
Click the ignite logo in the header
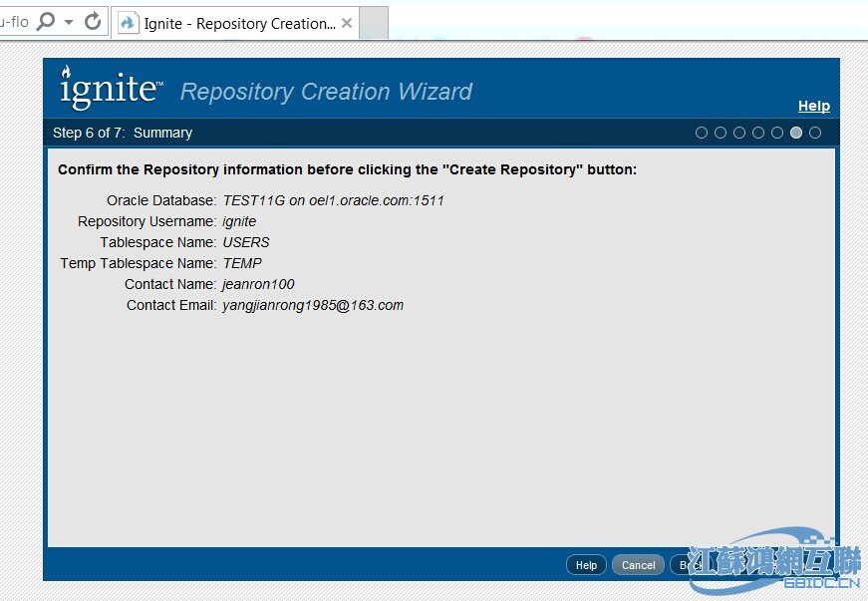(111, 88)
